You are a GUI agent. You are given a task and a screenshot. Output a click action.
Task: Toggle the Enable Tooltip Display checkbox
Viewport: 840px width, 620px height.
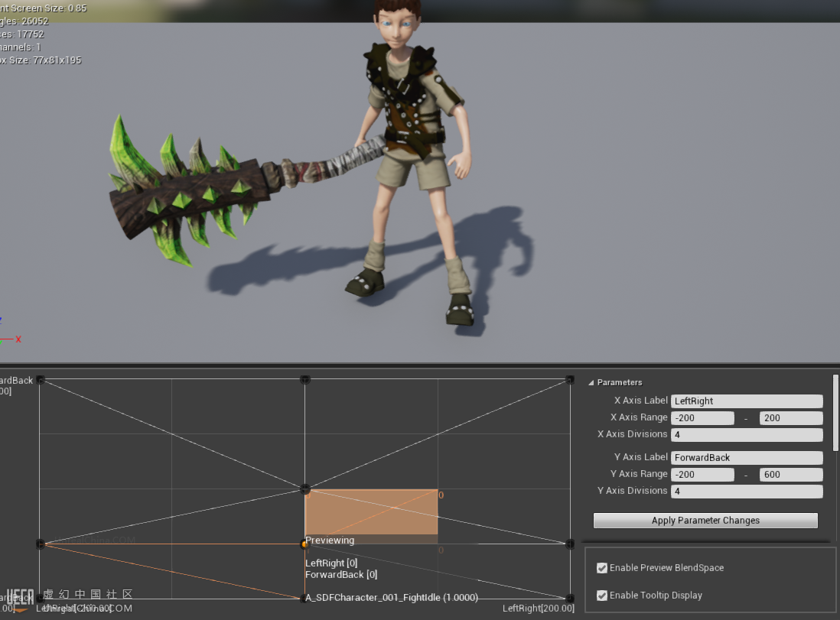(602, 596)
